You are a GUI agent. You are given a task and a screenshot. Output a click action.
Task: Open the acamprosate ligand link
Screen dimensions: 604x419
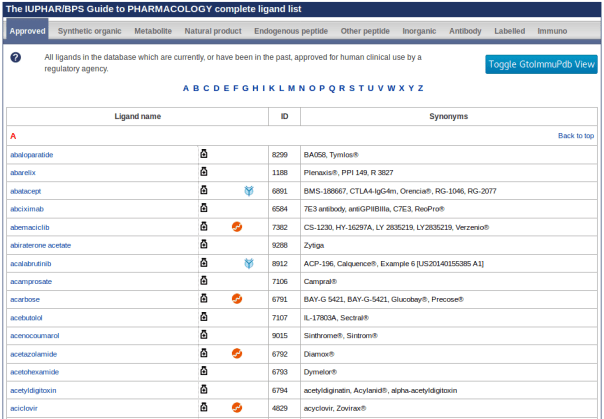[x=31, y=282]
